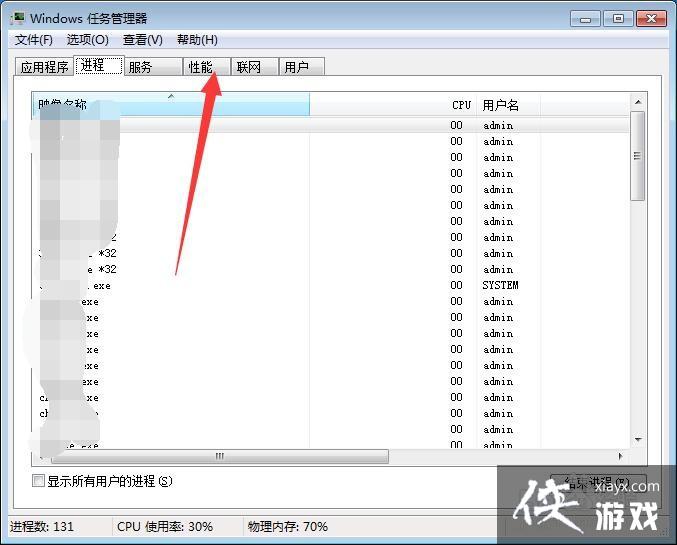Select the 进程 tab
This screenshot has height=545, width=677.
(99, 66)
